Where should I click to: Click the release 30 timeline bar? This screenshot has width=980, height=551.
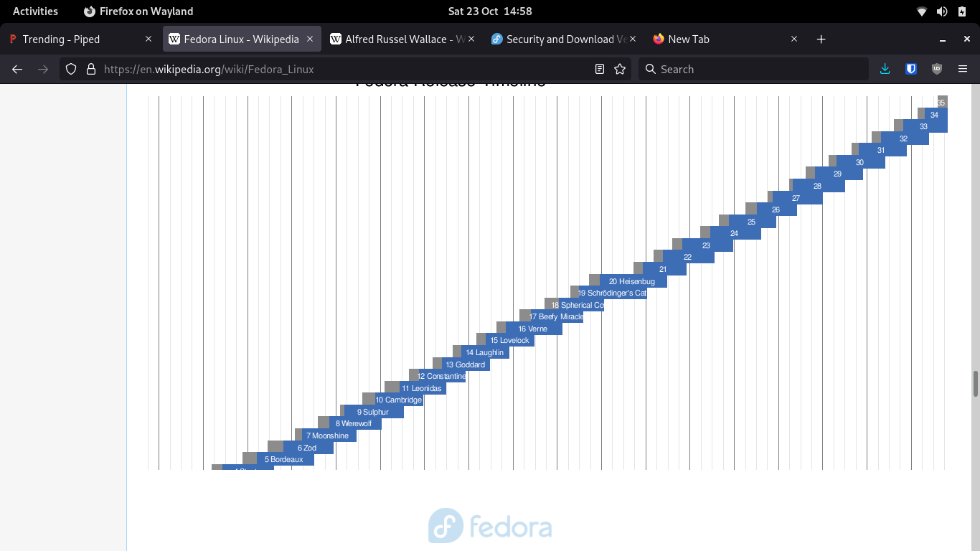click(x=861, y=162)
